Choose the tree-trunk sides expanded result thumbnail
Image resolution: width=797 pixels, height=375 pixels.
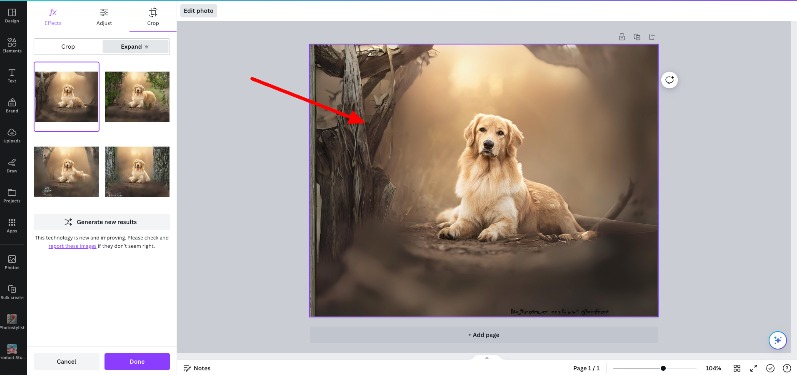(137, 172)
